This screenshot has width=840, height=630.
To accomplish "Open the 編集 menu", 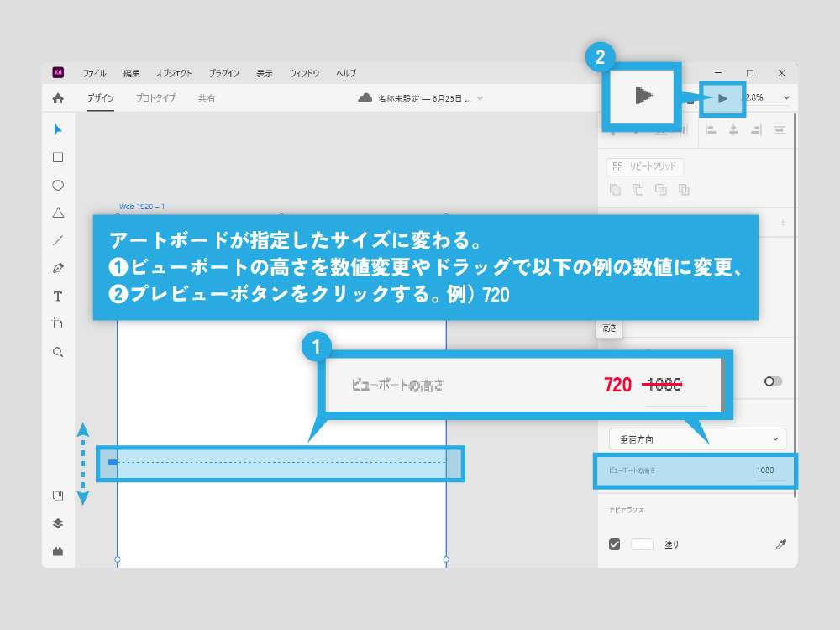I will pyautogui.click(x=131, y=73).
